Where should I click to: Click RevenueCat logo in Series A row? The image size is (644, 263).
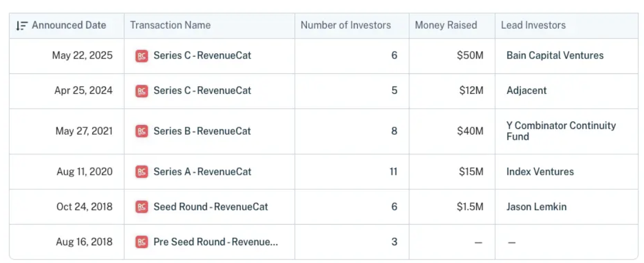coord(142,172)
